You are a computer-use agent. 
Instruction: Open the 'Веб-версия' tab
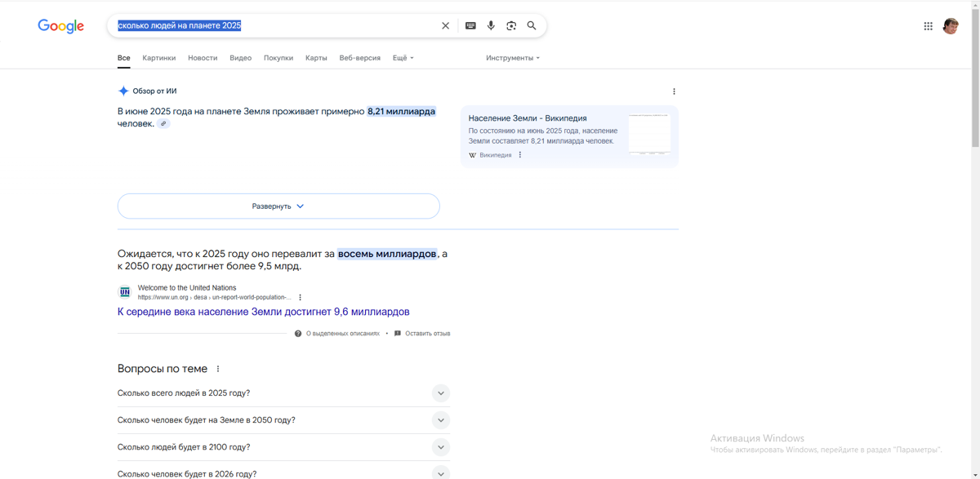tap(360, 58)
